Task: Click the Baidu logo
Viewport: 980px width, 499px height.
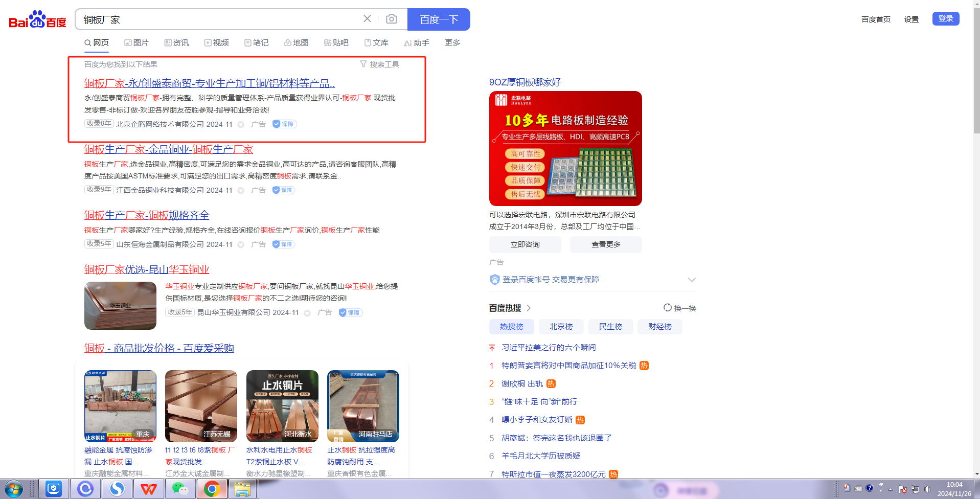Action: (37, 19)
